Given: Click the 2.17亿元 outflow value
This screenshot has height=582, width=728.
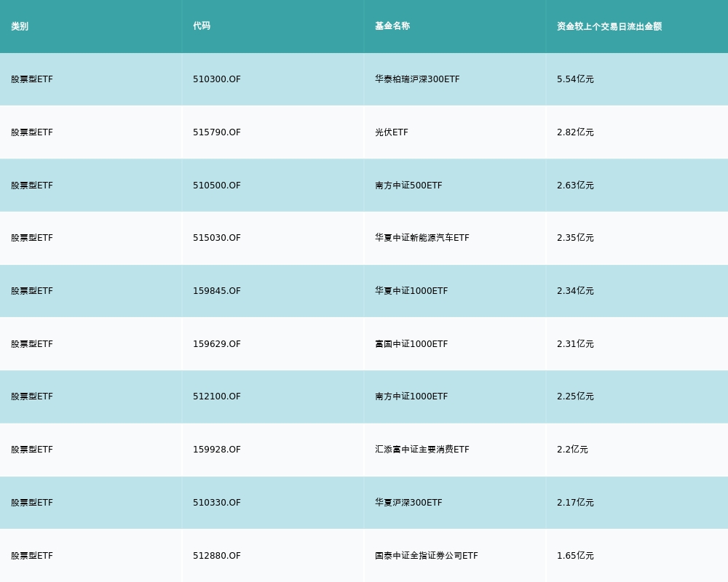Looking at the screenshot, I should coord(575,502).
